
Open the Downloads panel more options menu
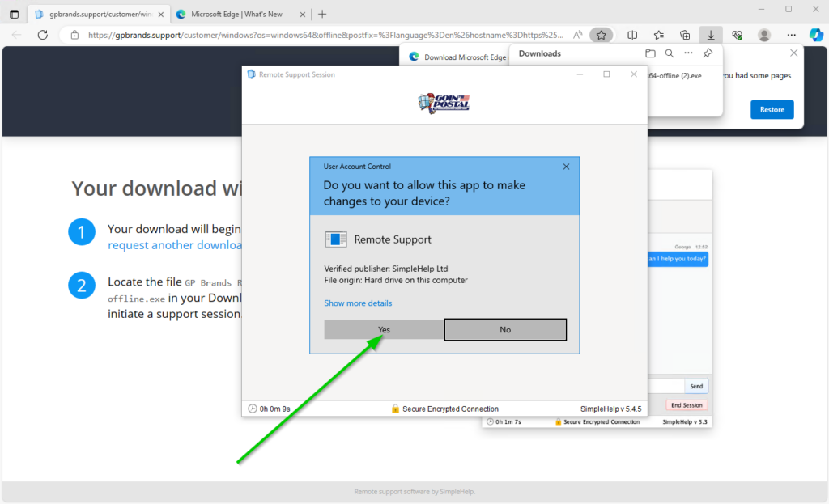click(687, 53)
